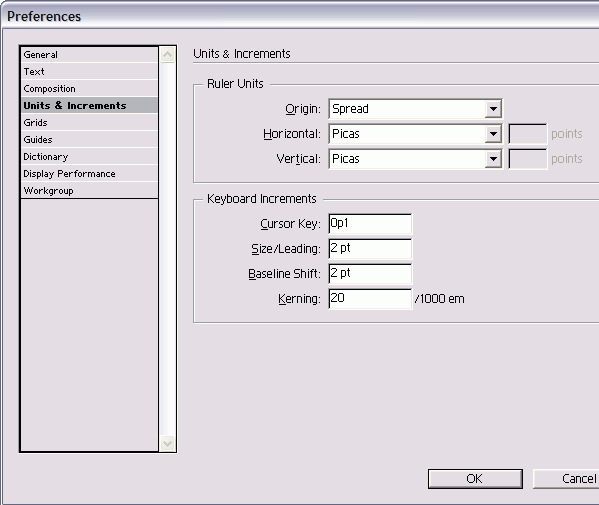The height and width of the screenshot is (505, 599).
Task: Select Text in the category list
Action: pyautogui.click(x=89, y=71)
